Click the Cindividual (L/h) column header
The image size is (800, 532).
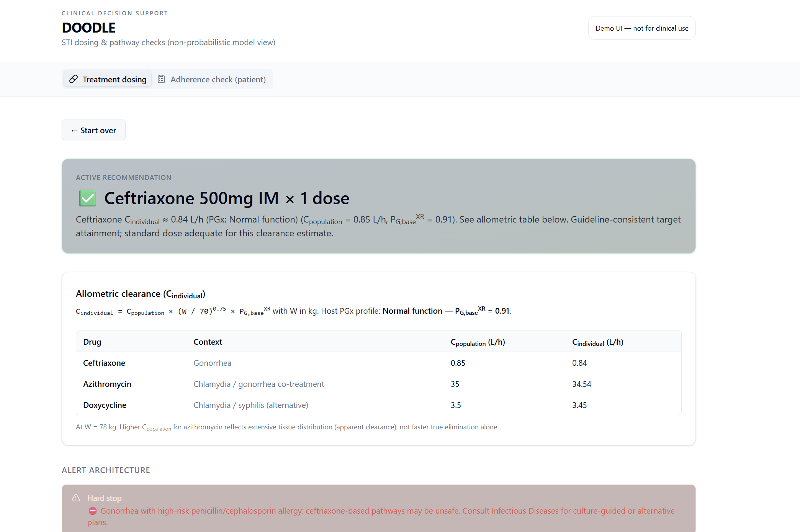[597, 342]
